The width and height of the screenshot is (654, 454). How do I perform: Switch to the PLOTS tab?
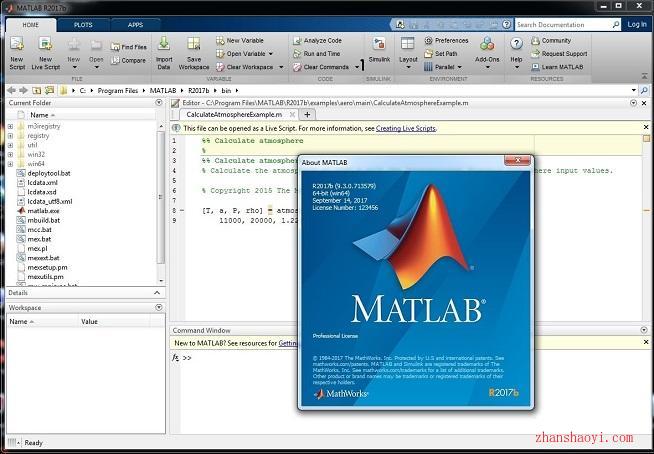tap(83, 25)
